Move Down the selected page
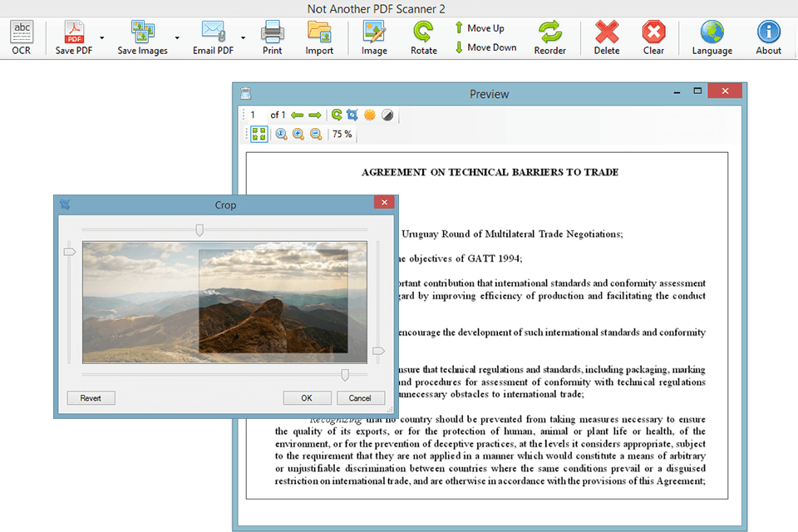 tap(486, 47)
